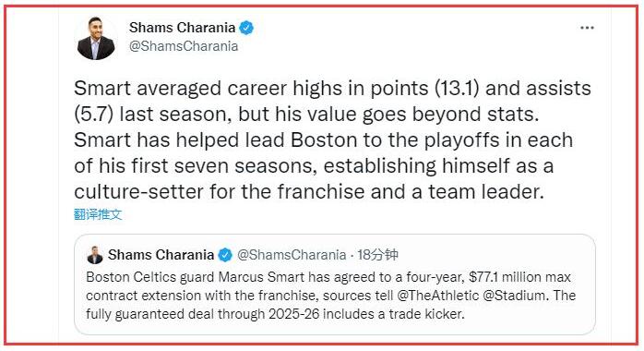Click the line about 2025-26 trade kicker
This screenshot has height=351, width=644.
point(275,314)
